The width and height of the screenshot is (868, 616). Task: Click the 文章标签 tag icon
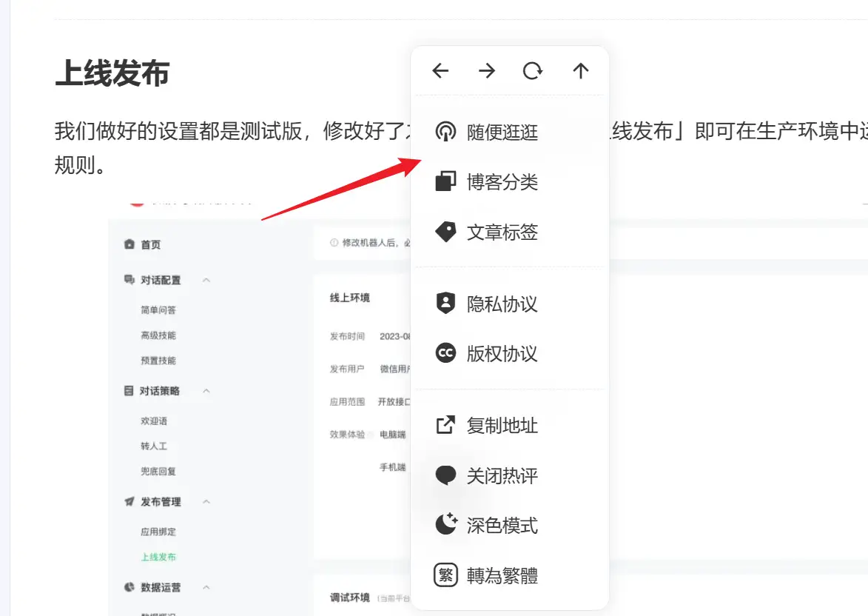[x=445, y=231]
